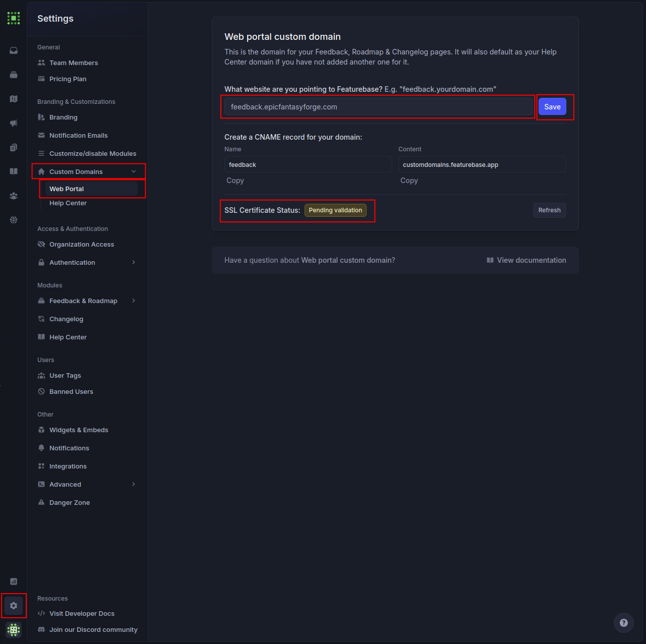Viewport: 646px width, 644px height.
Task: Click the blue Save button
Action: click(552, 106)
